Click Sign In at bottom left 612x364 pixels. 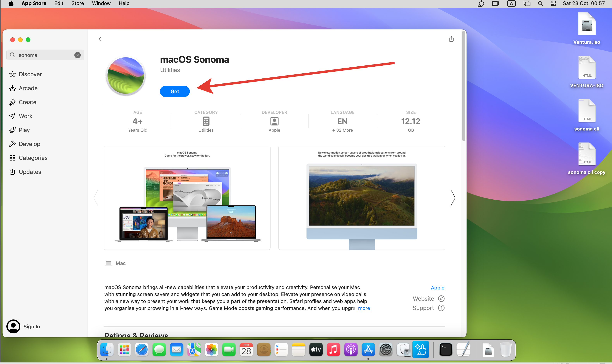[32, 327]
